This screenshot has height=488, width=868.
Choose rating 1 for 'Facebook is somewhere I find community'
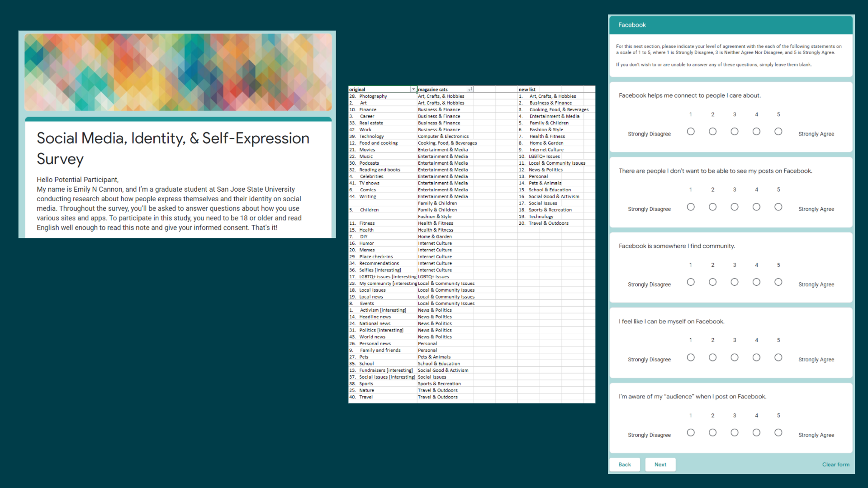click(x=691, y=282)
